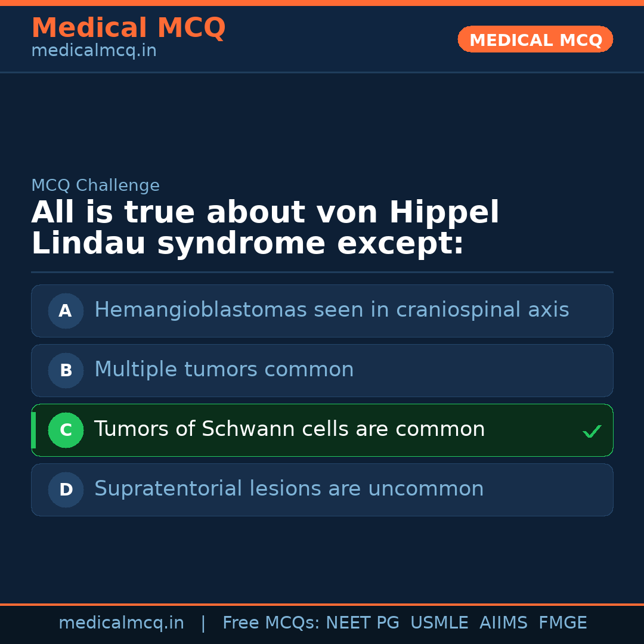644x644 pixels.
Task: Click the letter B circle badge
Action: point(66,370)
